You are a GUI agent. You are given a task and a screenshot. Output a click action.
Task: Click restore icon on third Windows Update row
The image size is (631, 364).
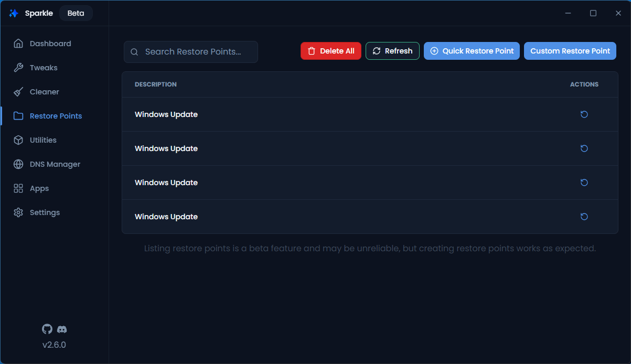pos(584,183)
